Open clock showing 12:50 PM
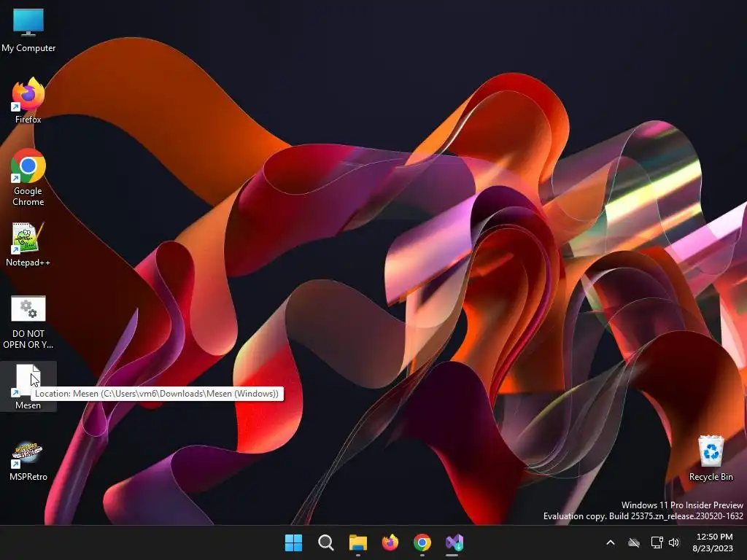The width and height of the screenshot is (747, 560). (x=714, y=537)
